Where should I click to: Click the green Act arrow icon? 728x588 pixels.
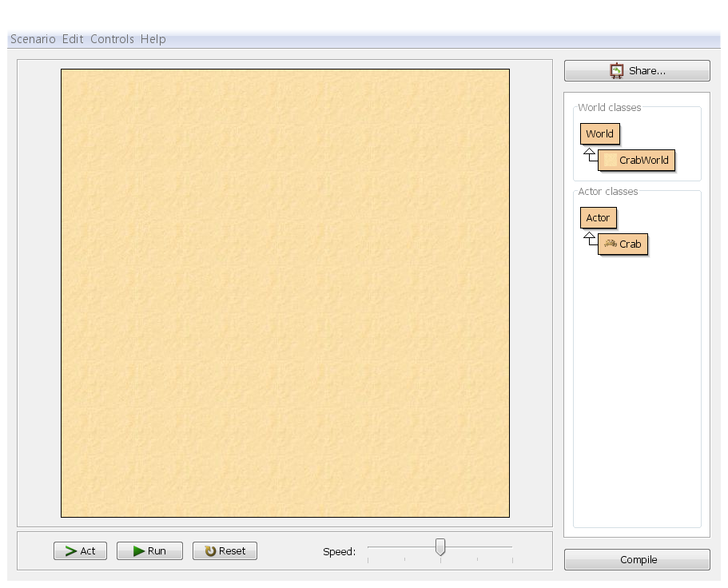pos(70,551)
